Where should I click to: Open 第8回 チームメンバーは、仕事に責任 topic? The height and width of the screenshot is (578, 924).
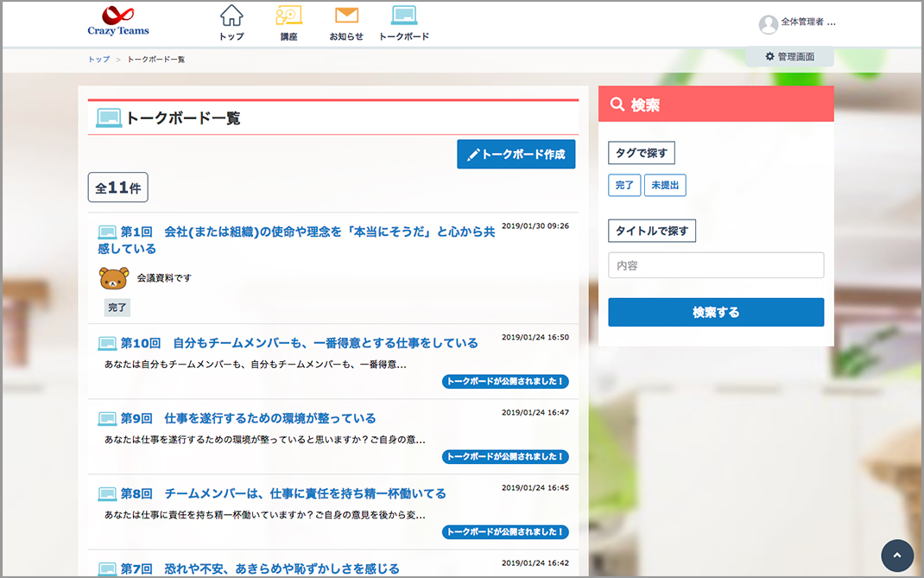click(x=283, y=493)
